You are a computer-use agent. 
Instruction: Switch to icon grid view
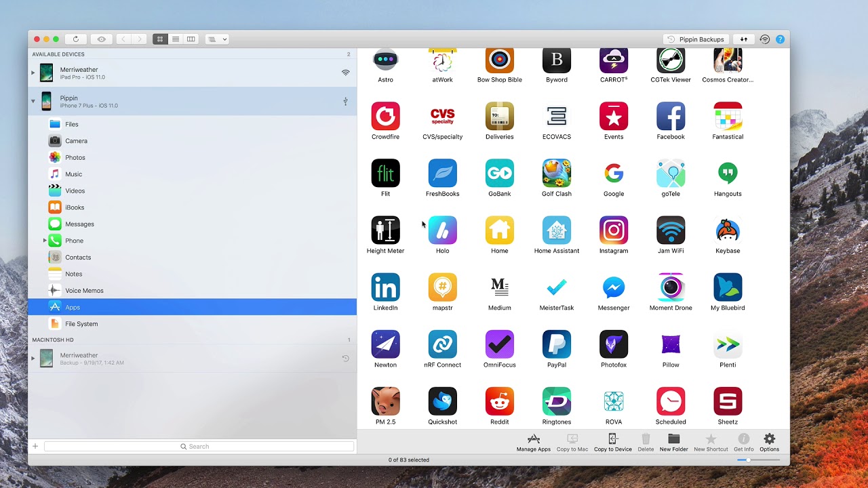(x=160, y=39)
